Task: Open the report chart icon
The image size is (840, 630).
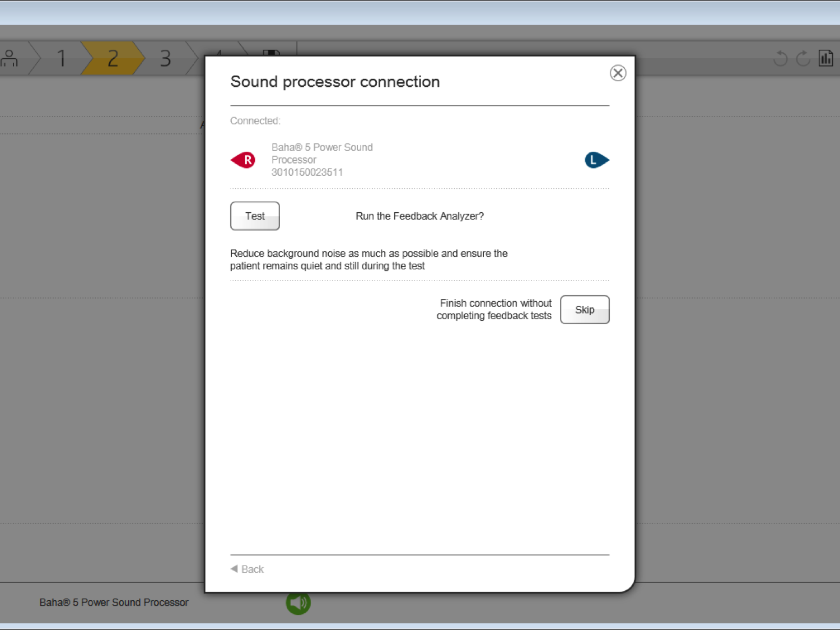Action: [x=826, y=58]
